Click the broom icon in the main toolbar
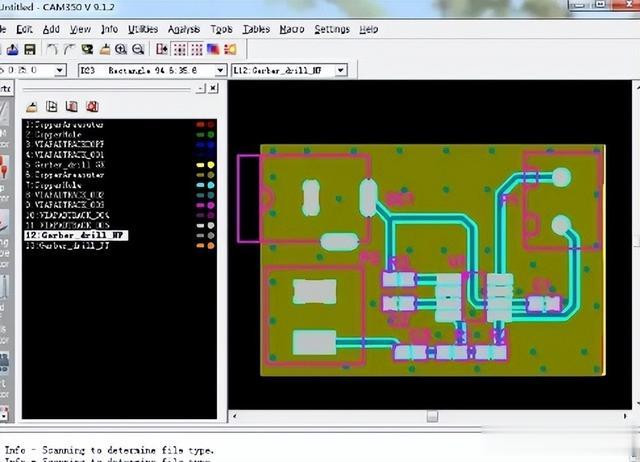 click(105, 49)
